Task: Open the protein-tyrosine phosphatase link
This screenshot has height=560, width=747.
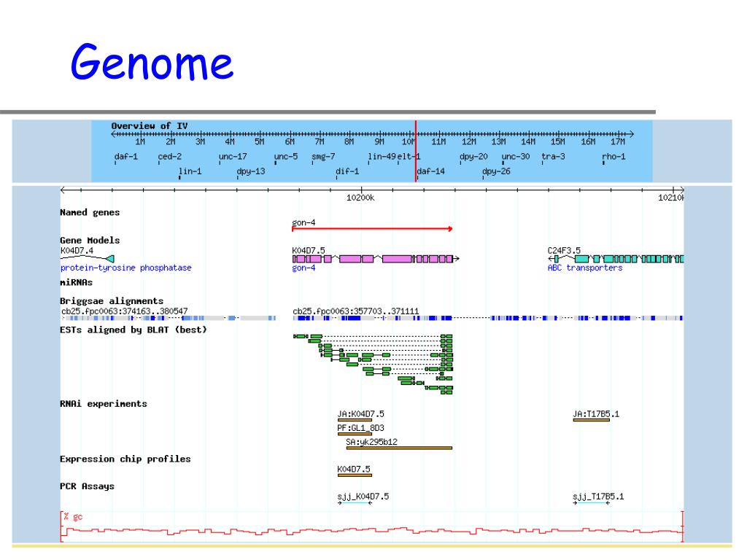Action: click(125, 268)
